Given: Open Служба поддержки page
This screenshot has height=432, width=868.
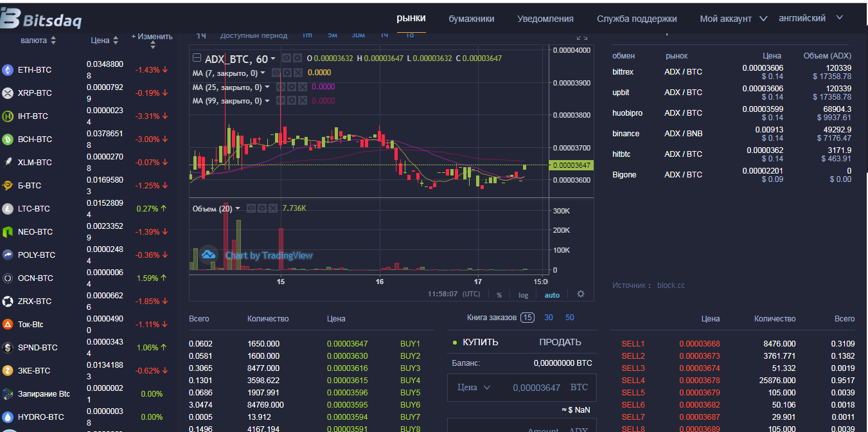Looking at the screenshot, I should (x=637, y=19).
